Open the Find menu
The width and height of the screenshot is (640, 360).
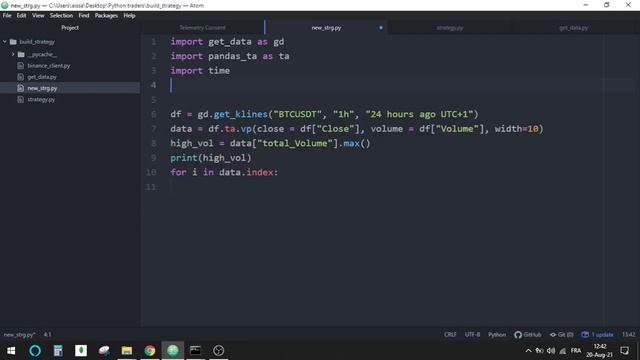coord(84,16)
